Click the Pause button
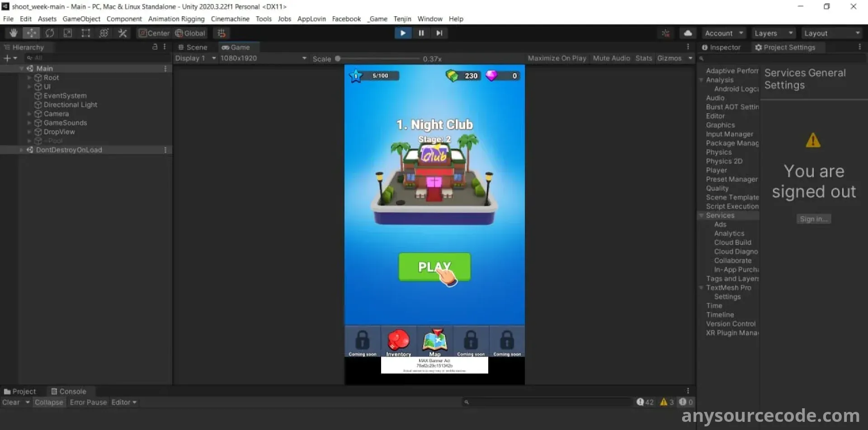 coord(421,33)
